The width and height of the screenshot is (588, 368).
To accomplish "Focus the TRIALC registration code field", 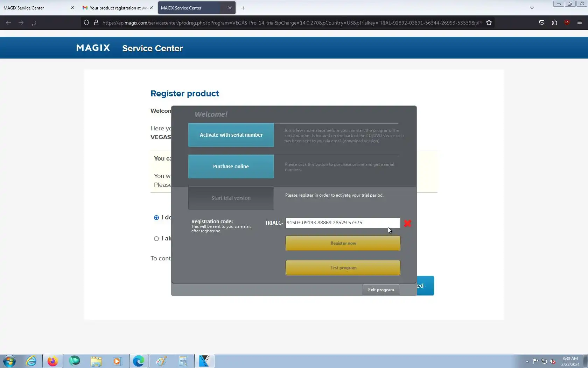I will pos(343,223).
